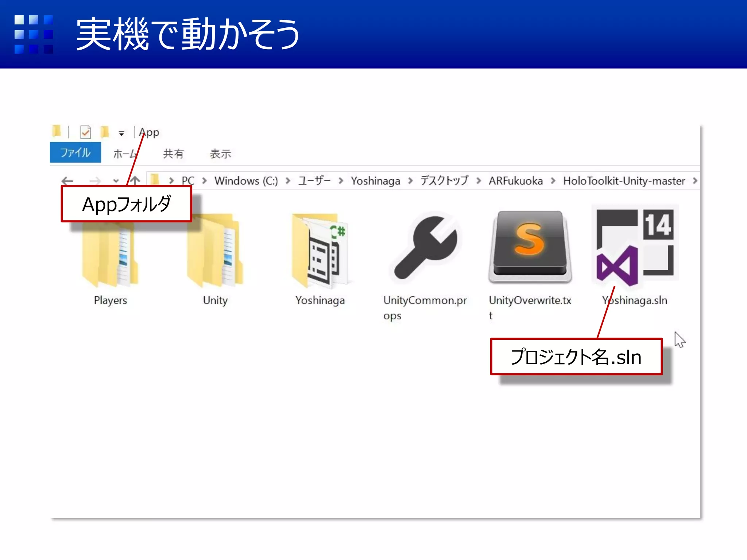Viewport: 747px width, 560px height.
Task: Open the Unity folder icon
Action: (215, 251)
